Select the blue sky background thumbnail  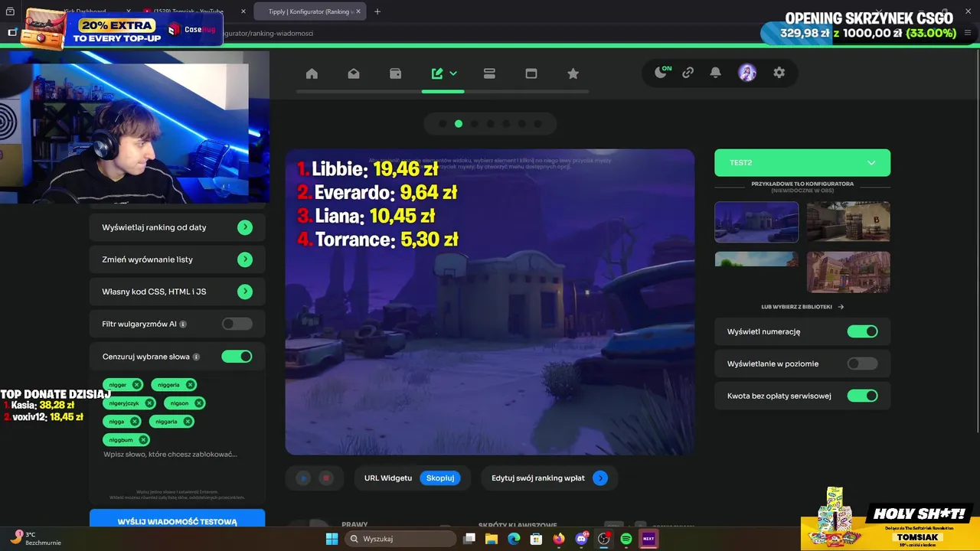pyautogui.click(x=756, y=259)
